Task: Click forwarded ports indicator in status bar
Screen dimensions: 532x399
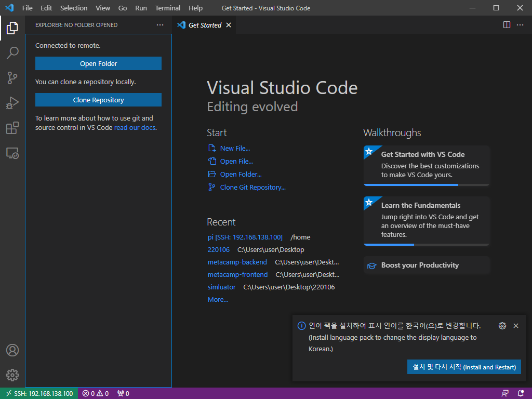Action: point(123,394)
